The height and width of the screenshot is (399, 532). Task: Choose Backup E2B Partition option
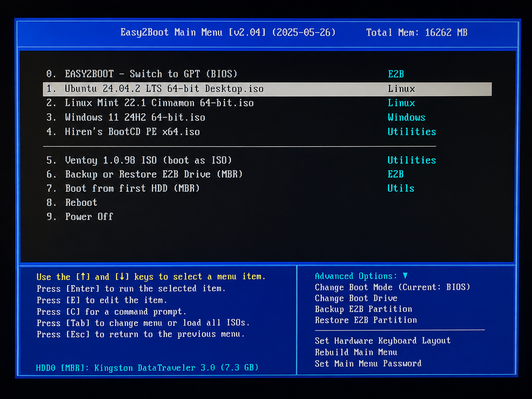pos(363,309)
